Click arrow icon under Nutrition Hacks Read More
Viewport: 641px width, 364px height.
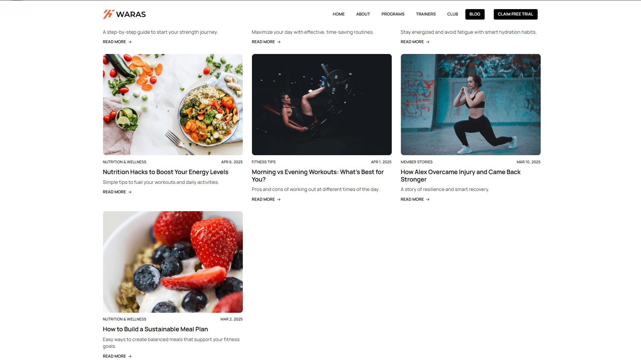tap(130, 192)
